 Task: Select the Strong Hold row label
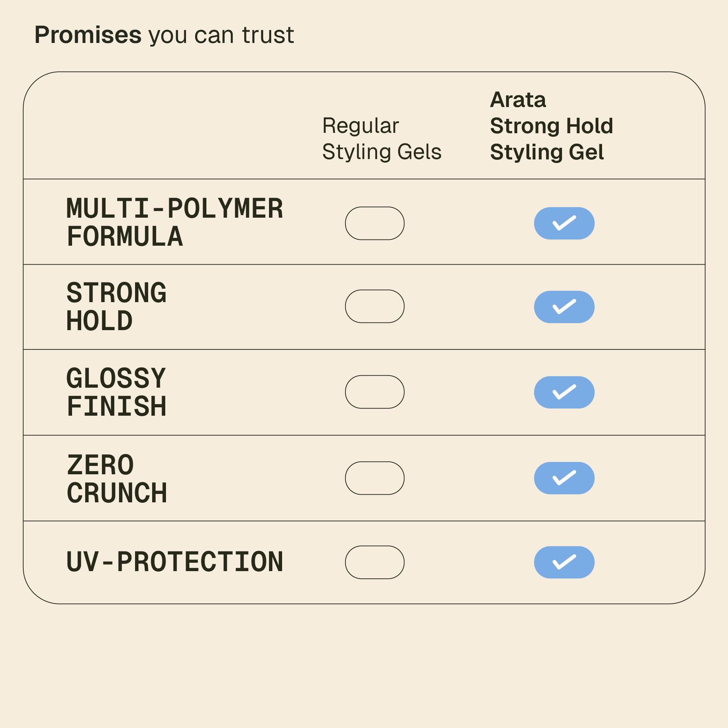pos(116,307)
